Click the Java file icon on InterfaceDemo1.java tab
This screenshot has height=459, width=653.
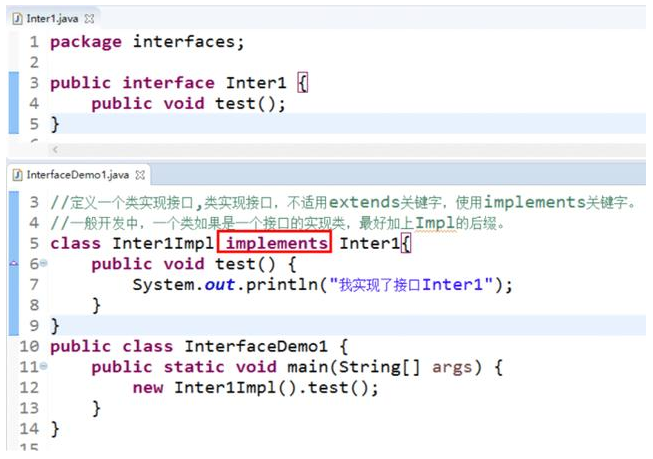point(16,175)
